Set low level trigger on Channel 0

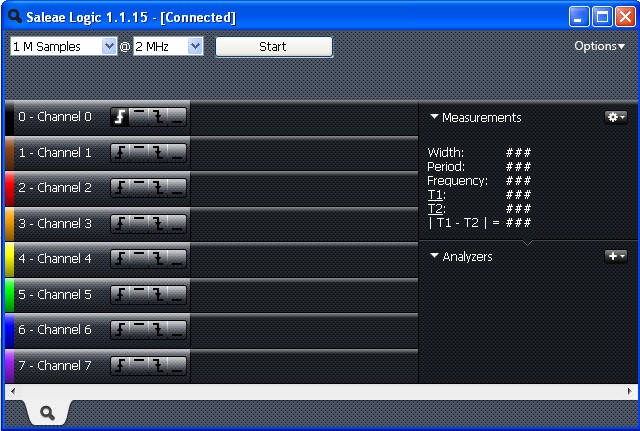tap(177, 117)
